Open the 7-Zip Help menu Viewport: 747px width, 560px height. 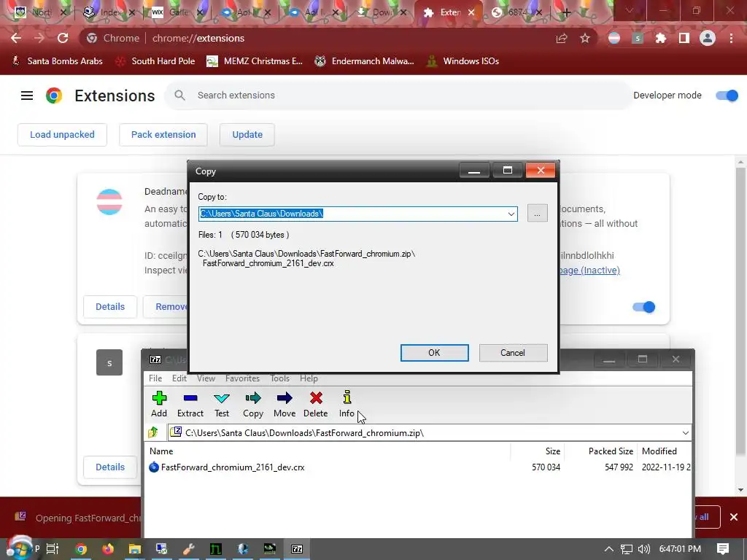[309, 378]
